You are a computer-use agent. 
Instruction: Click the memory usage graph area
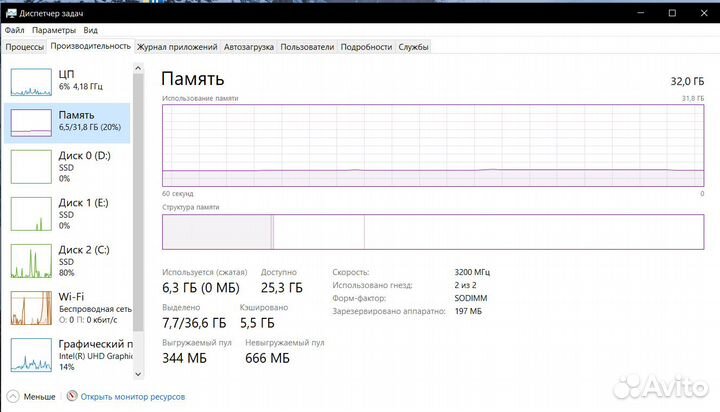[x=433, y=145]
